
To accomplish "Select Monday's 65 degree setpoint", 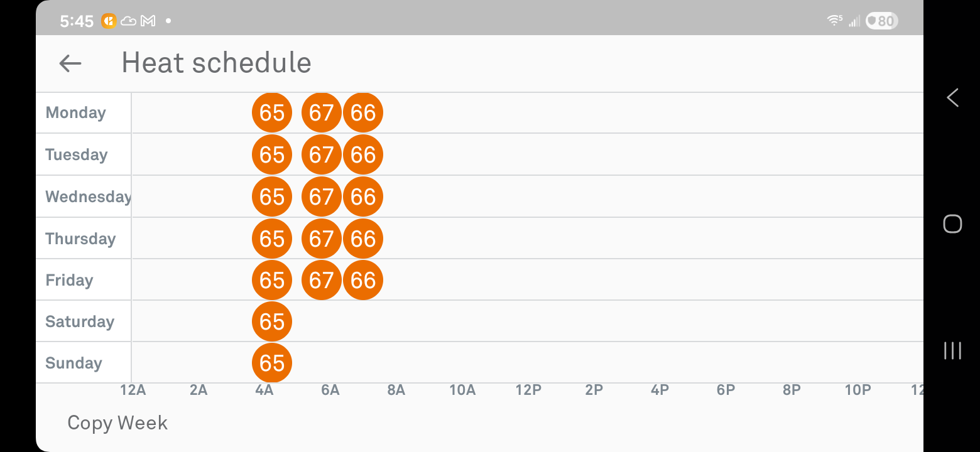I will tap(272, 113).
